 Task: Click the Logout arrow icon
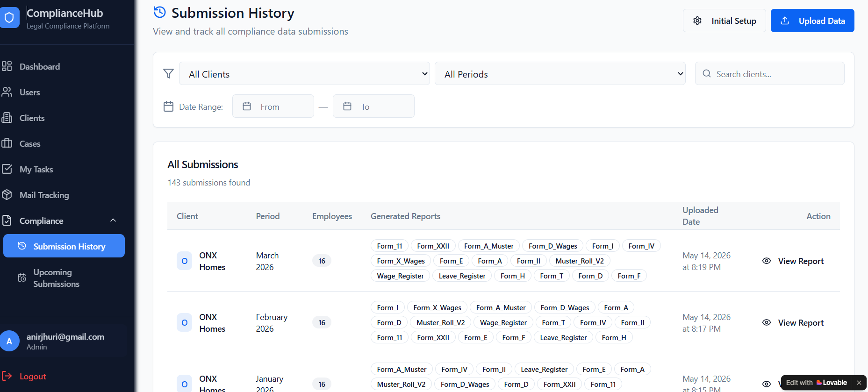coord(7,376)
